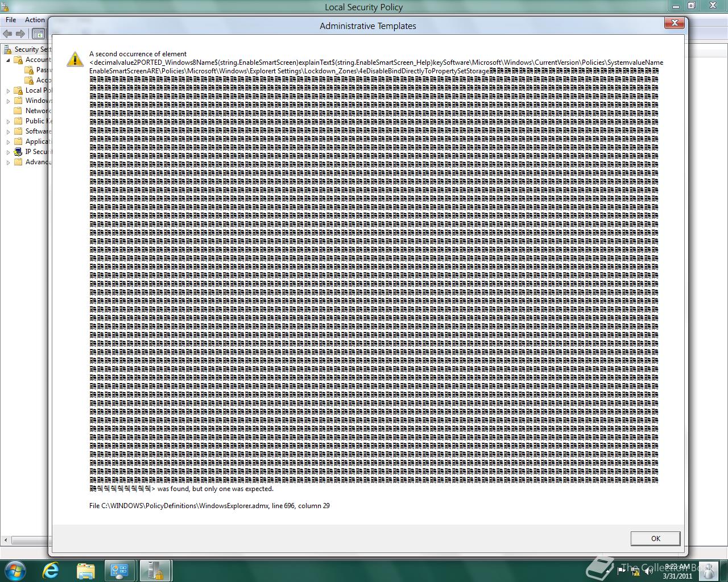Select the Public Key Policies folder icon
728x582 pixels.
tap(18, 121)
